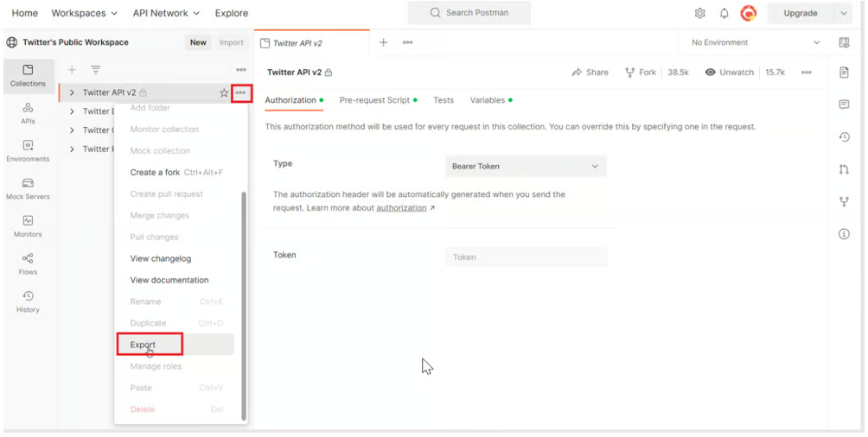The width and height of the screenshot is (868, 437).
Task: Toggle Unwatch on the collection
Action: tap(729, 73)
